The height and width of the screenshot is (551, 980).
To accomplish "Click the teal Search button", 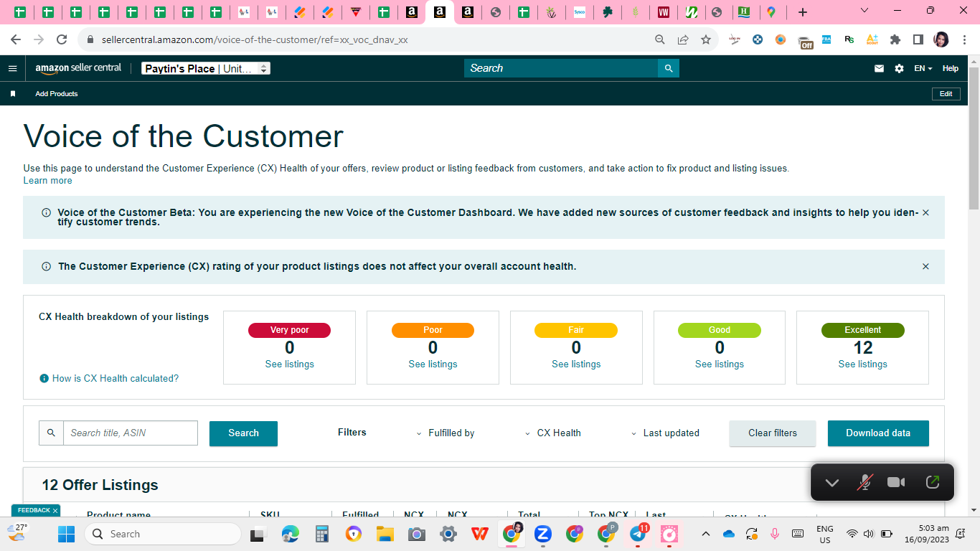I will tap(243, 433).
